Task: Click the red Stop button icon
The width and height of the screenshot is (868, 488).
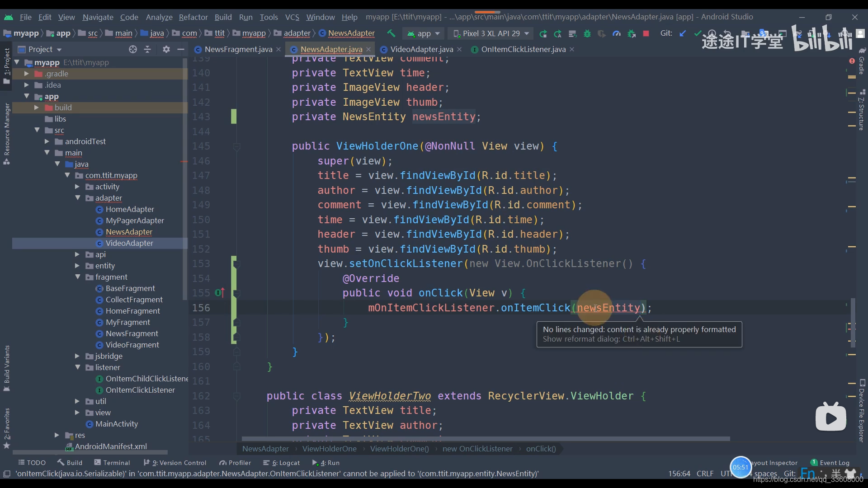Action: coord(646,33)
